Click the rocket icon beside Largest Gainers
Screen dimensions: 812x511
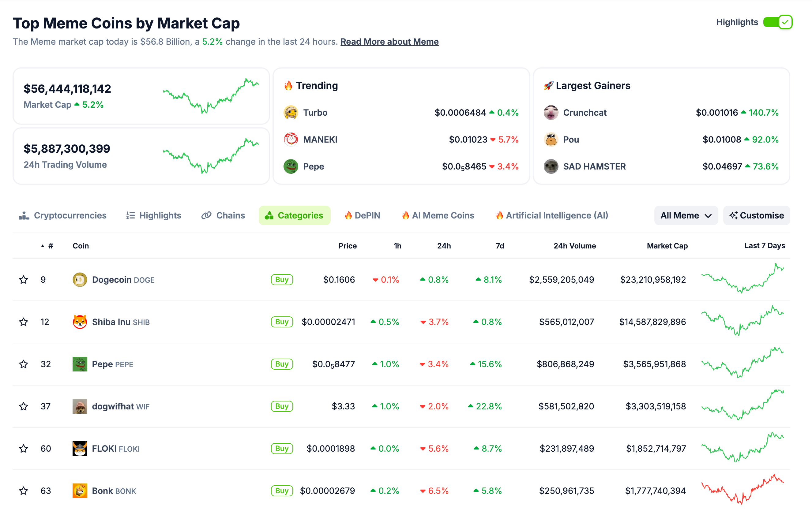(x=549, y=85)
